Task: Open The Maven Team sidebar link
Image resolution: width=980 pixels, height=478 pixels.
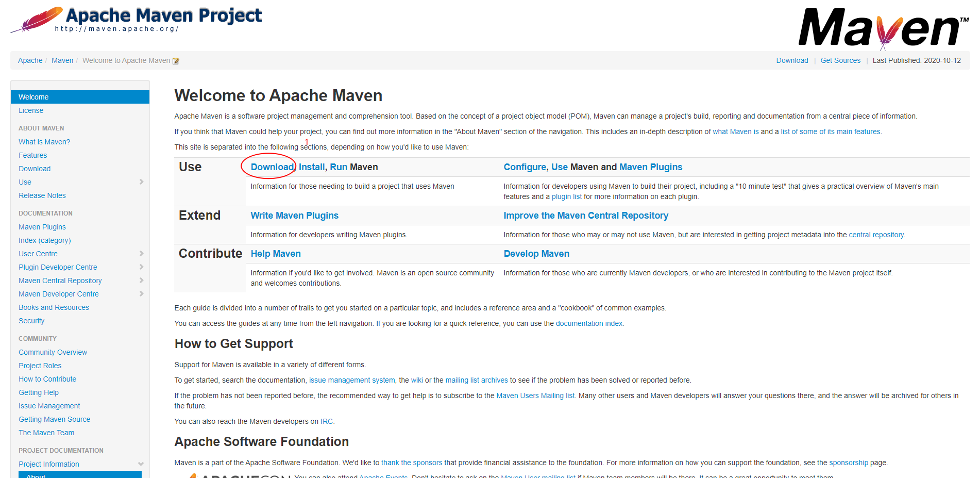Action: click(x=46, y=433)
